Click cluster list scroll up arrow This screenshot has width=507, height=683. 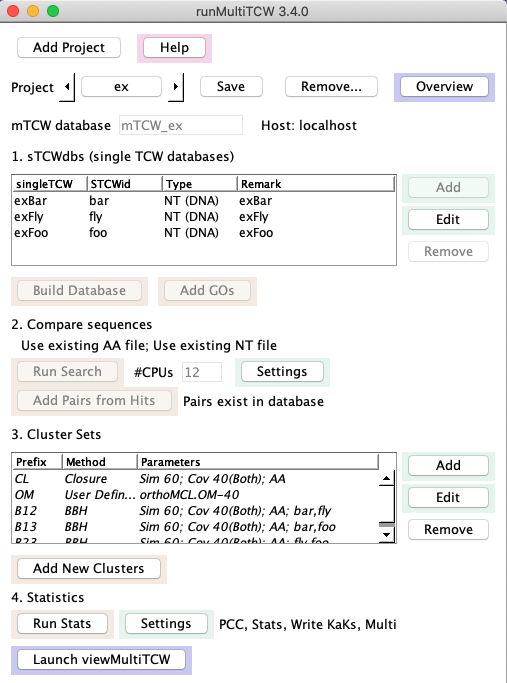pos(386,479)
